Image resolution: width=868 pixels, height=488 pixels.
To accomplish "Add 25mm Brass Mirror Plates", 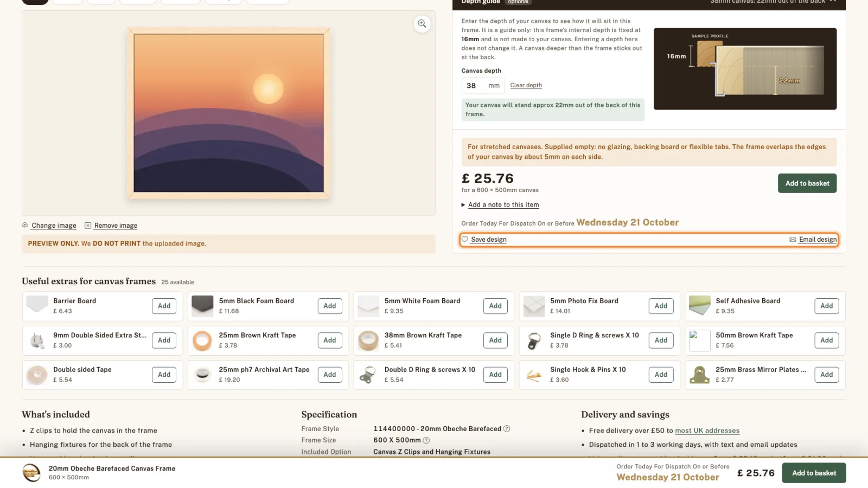I will tap(826, 375).
